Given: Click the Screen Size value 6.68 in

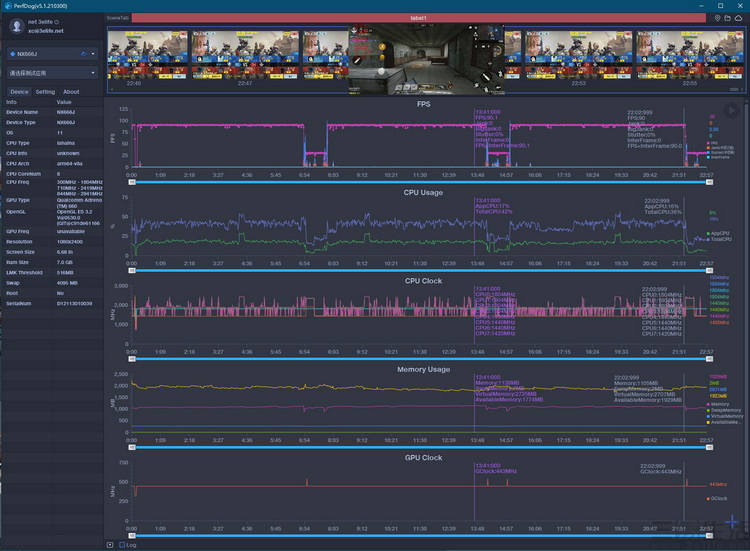Looking at the screenshot, I should click(x=65, y=252).
